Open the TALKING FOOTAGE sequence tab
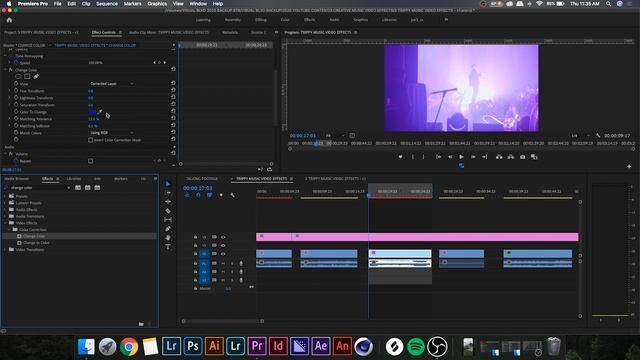 pyautogui.click(x=202, y=179)
